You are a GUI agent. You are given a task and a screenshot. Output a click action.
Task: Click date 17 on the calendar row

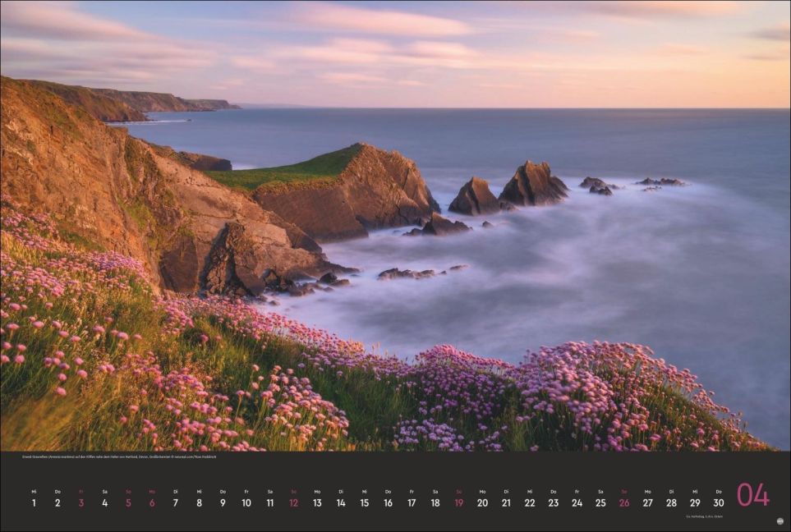(x=412, y=502)
